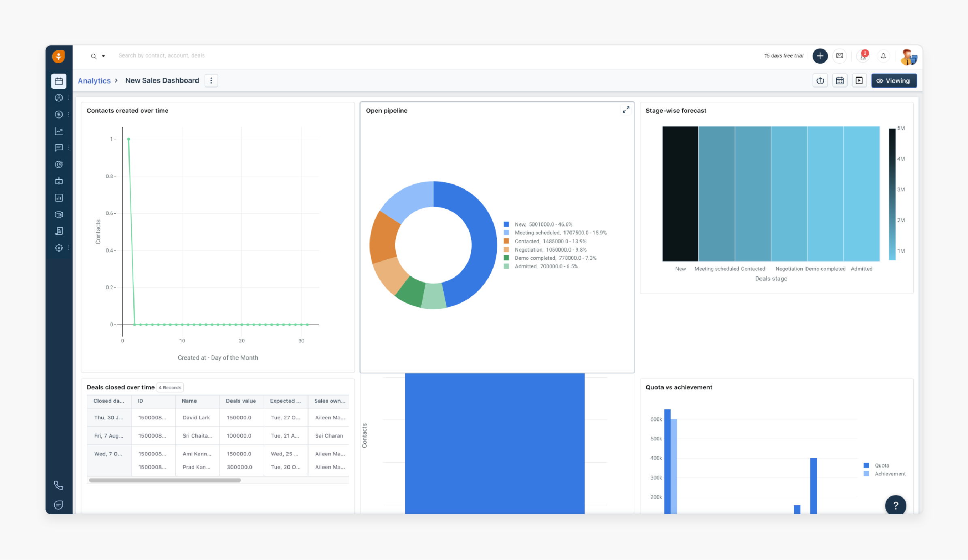Click New legend color swatch

(506, 224)
